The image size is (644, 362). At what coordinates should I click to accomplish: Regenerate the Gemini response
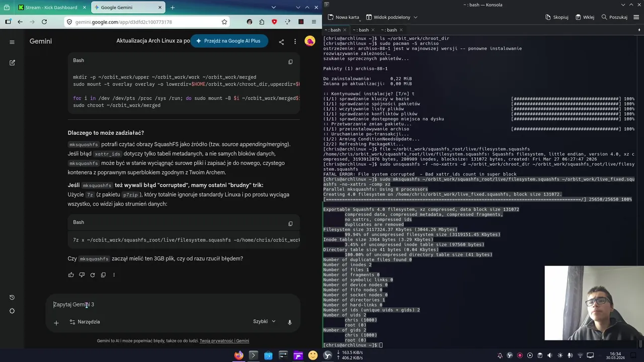[93, 275]
